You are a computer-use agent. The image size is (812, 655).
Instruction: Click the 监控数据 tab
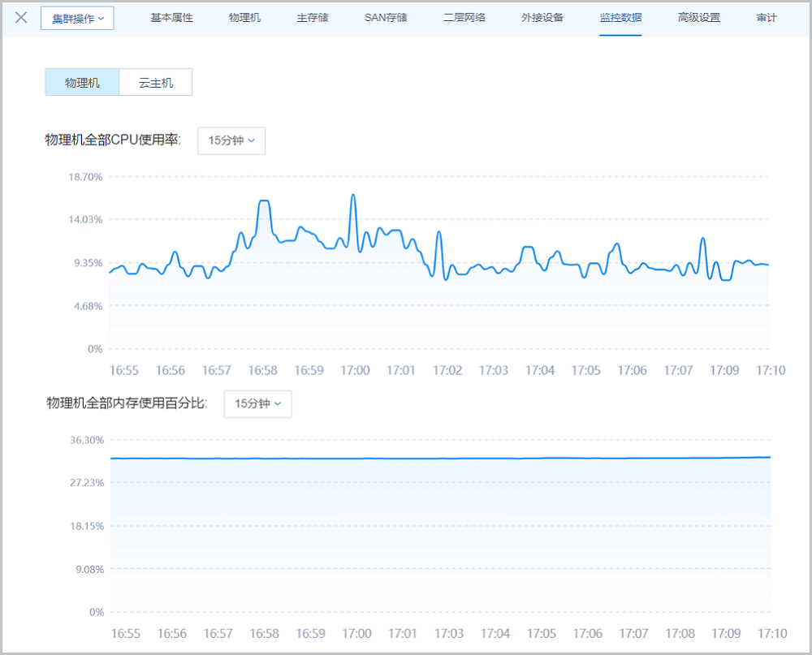click(620, 18)
